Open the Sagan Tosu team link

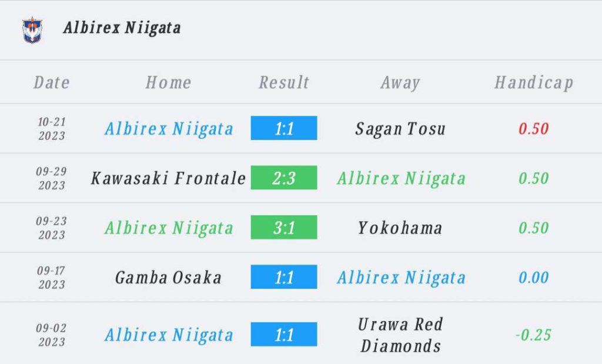coord(400,129)
